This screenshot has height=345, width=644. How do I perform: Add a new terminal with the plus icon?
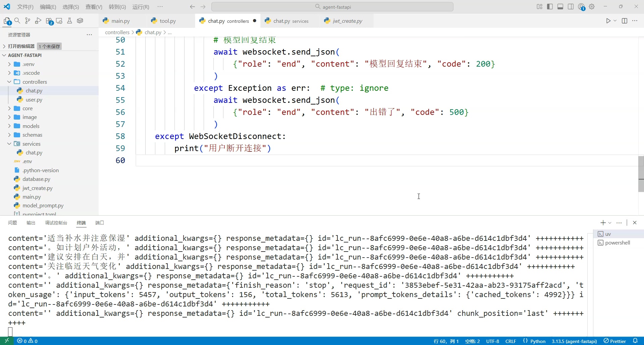[603, 223]
